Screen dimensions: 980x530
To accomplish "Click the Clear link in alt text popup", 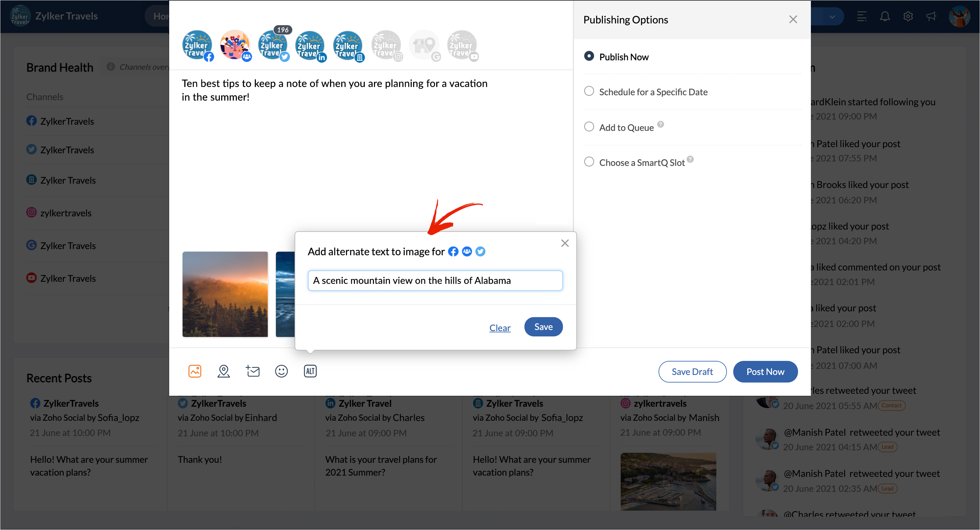I will click(500, 327).
